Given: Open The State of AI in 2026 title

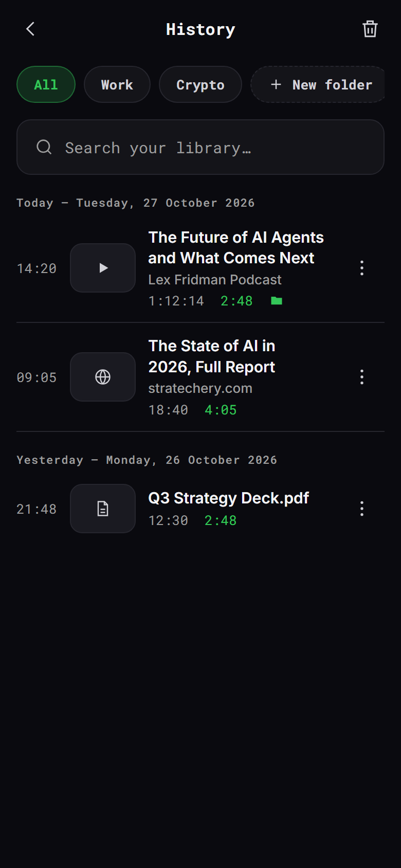Looking at the screenshot, I should pyautogui.click(x=212, y=356).
